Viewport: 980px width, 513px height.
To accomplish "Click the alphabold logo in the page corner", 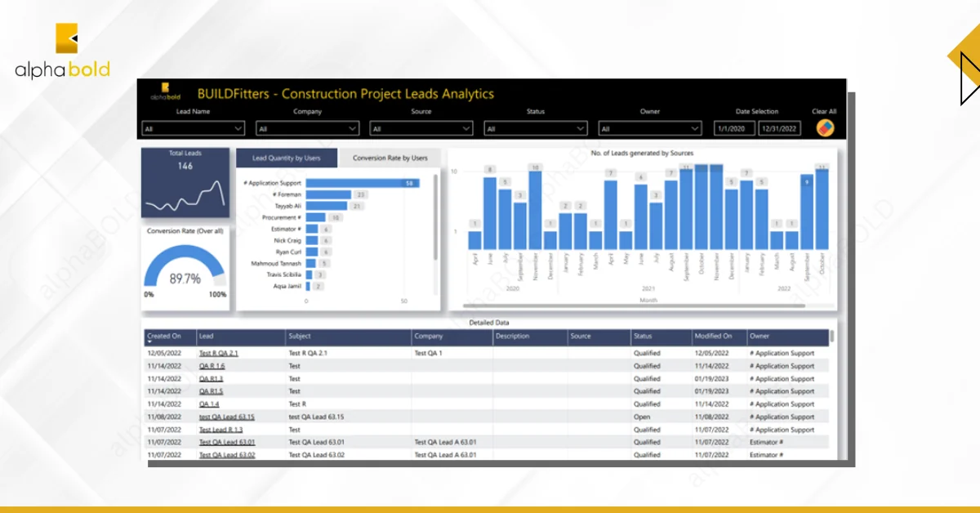I will coord(62,51).
